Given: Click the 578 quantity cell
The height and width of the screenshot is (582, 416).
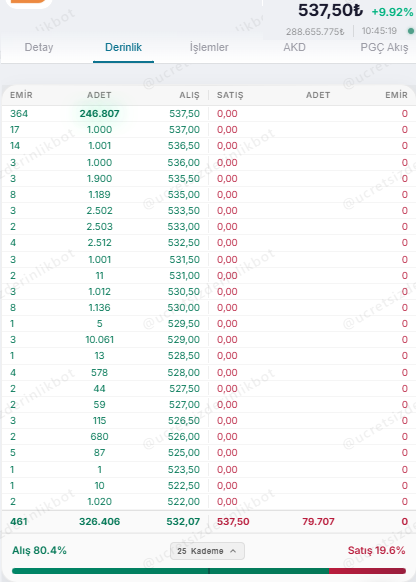Looking at the screenshot, I should (99, 372).
